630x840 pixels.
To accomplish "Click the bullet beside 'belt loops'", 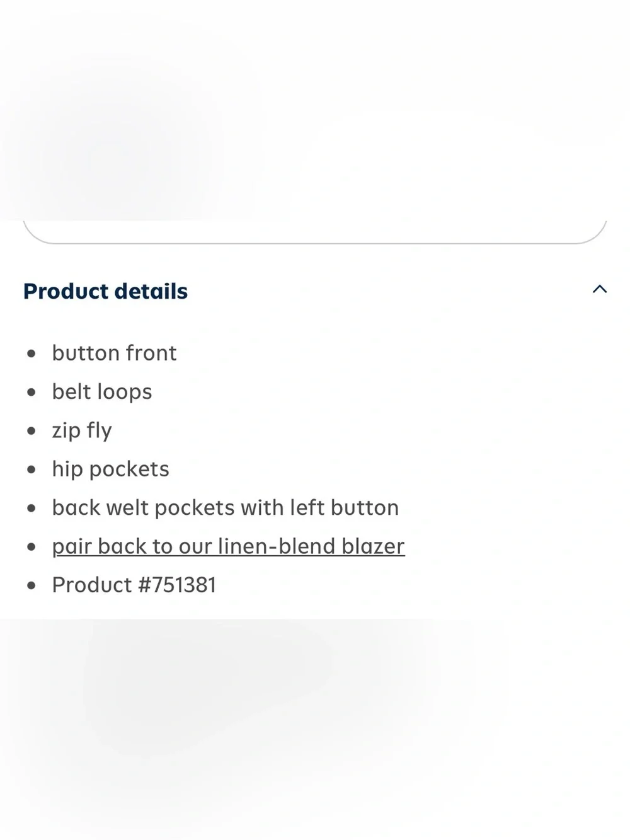I will point(31,393).
